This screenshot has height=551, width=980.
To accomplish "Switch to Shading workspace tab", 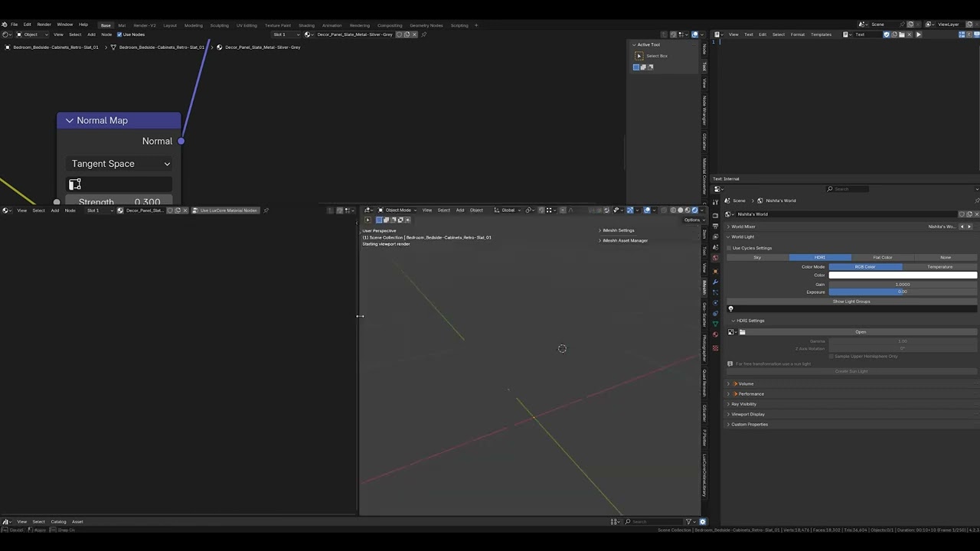I will point(306,25).
